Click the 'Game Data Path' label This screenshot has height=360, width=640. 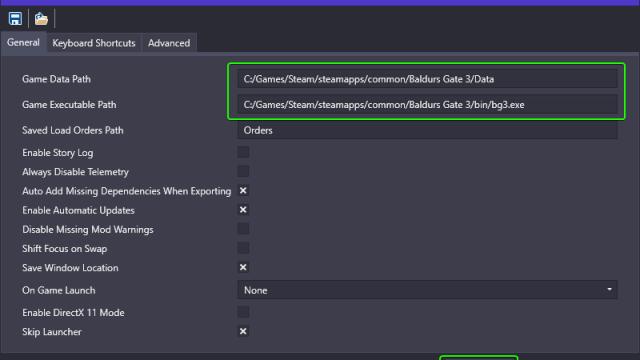[56, 79]
